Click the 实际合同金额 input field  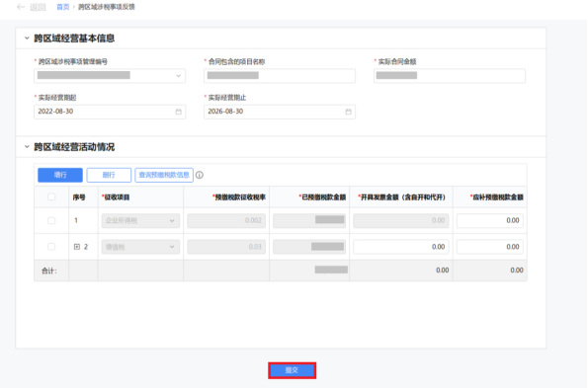point(450,76)
